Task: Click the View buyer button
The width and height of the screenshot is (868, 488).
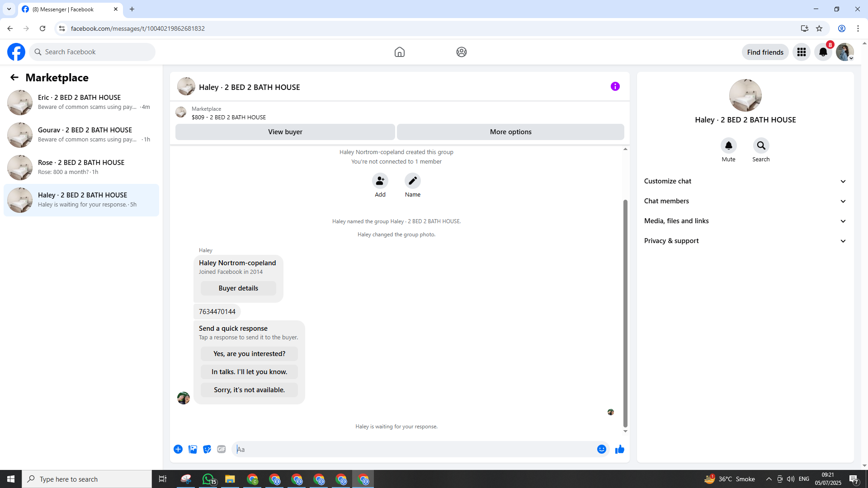Action: click(285, 132)
